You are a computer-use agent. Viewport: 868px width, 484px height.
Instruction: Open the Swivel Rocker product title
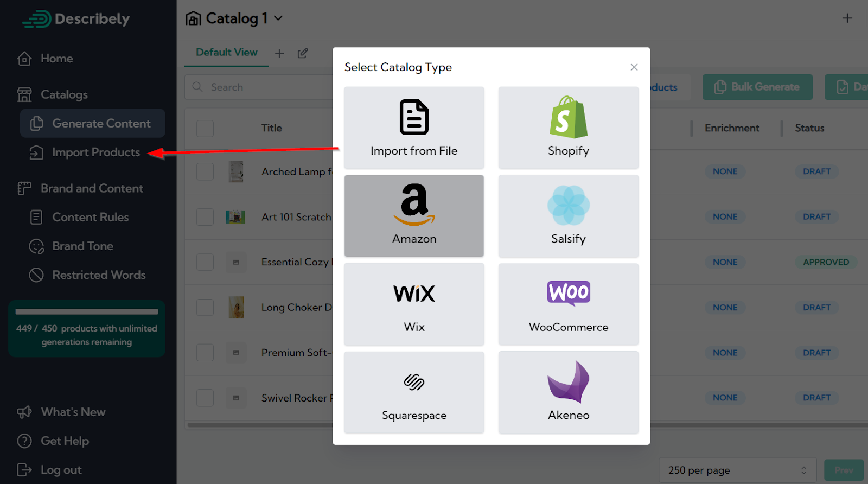pos(297,398)
